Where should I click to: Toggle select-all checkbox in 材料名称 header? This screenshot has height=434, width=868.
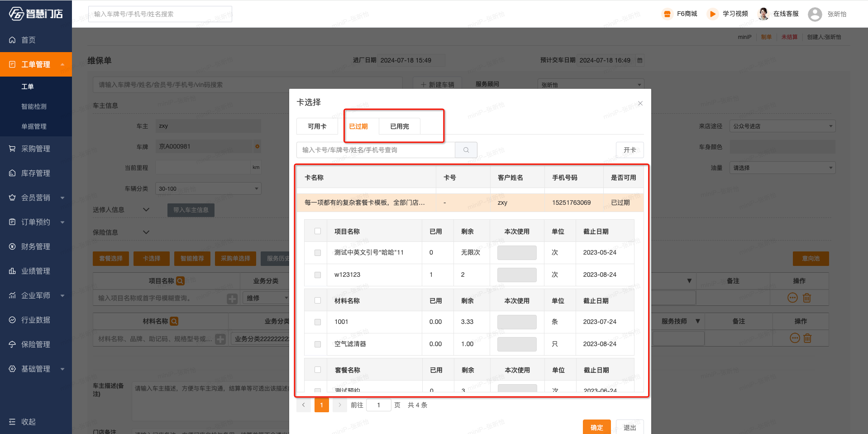pos(318,300)
